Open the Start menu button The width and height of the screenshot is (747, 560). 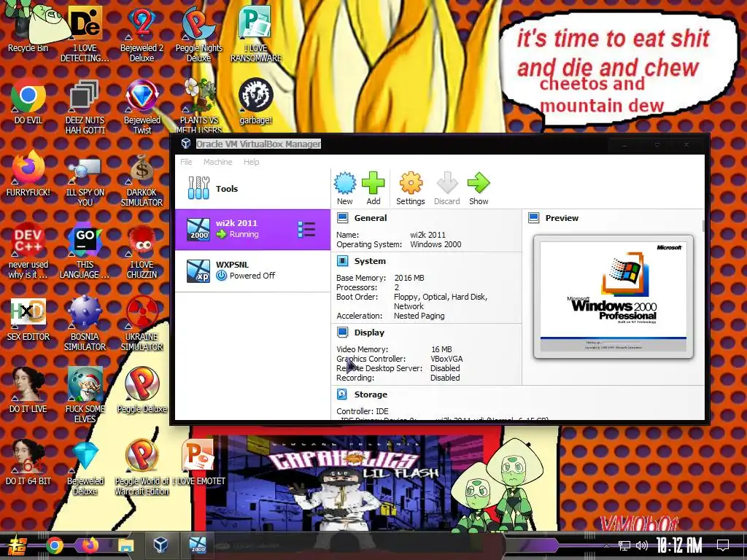[16, 545]
